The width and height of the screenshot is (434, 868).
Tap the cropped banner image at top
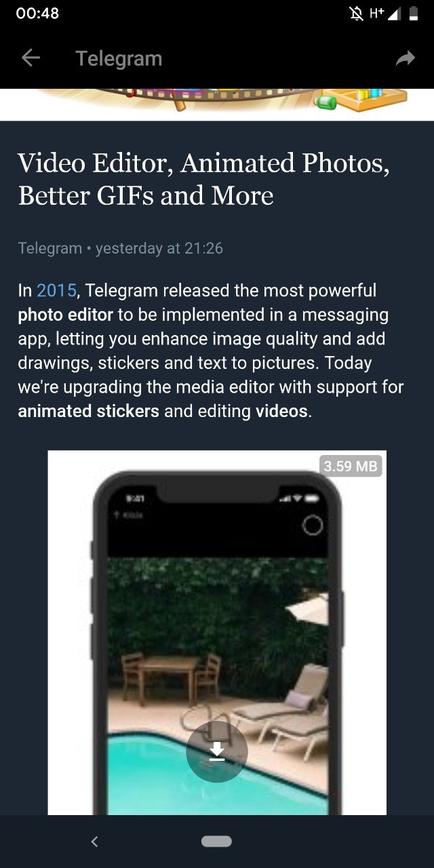click(217, 104)
